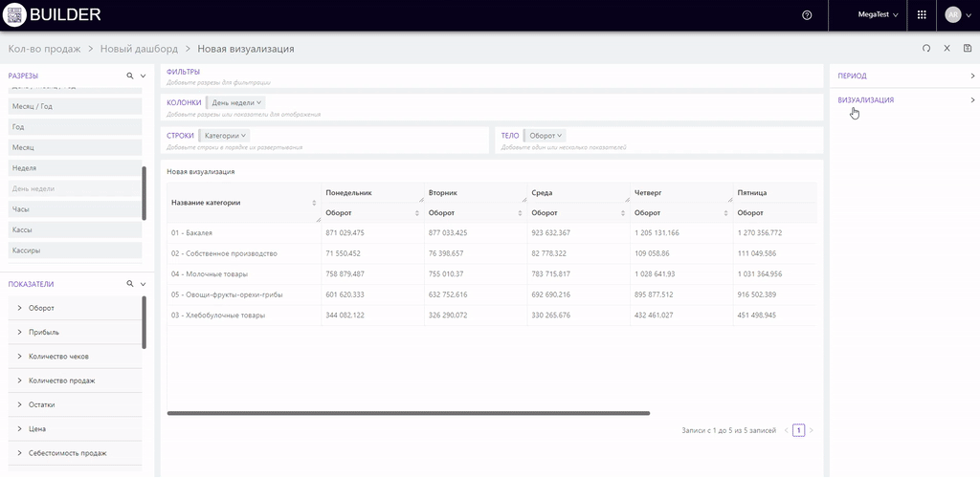This screenshot has width=980, height=479.
Task: Go to Кол-во продаж breadcrumb
Action: tap(44, 49)
